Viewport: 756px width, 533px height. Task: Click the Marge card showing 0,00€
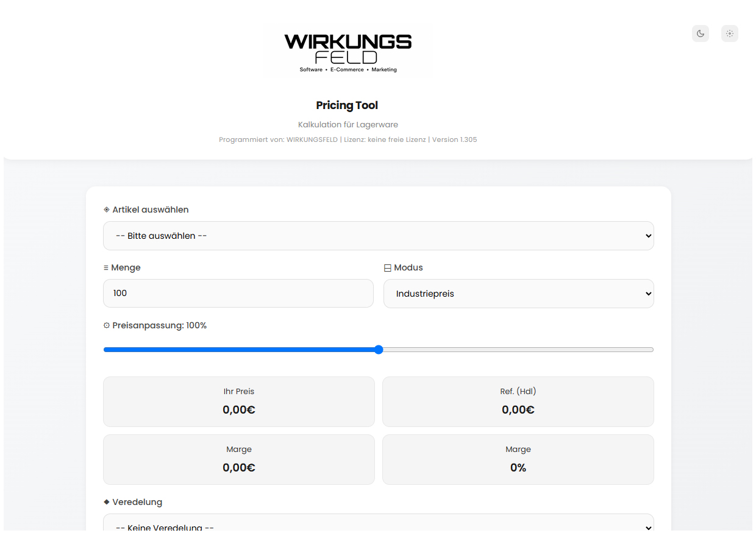pos(239,459)
